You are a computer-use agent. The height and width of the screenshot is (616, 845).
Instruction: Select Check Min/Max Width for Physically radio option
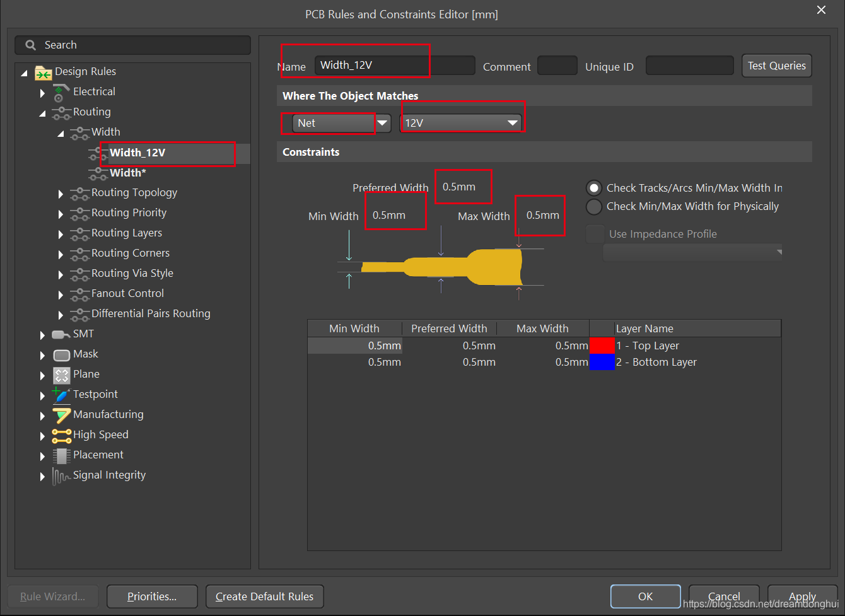(x=594, y=206)
